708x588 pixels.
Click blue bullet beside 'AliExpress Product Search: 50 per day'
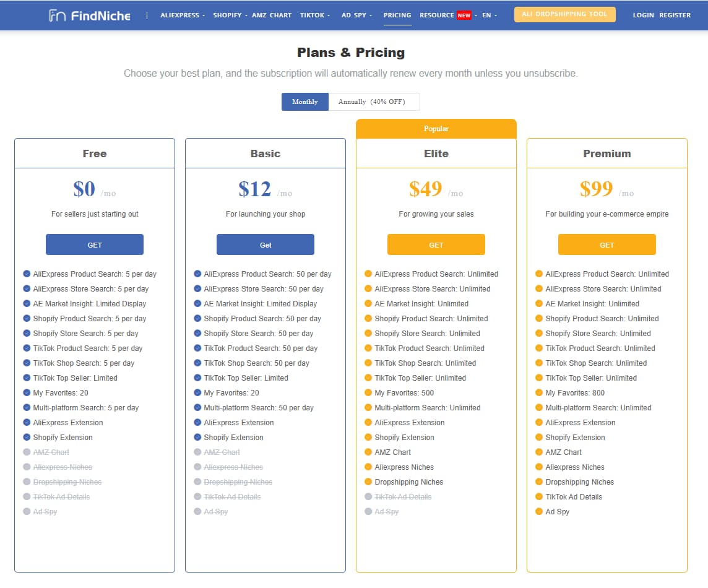(197, 274)
